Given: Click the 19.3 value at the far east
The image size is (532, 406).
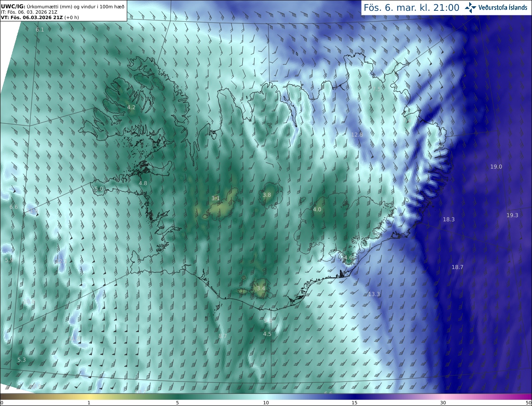Looking at the screenshot, I should click(x=512, y=215).
